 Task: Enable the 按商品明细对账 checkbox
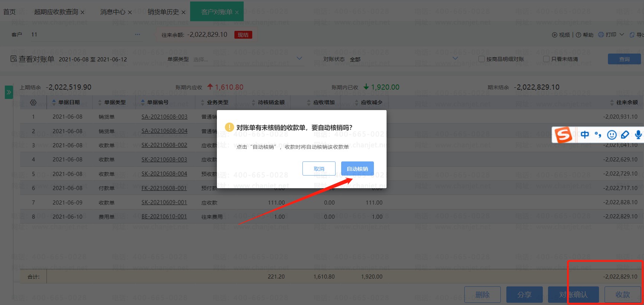click(x=481, y=59)
